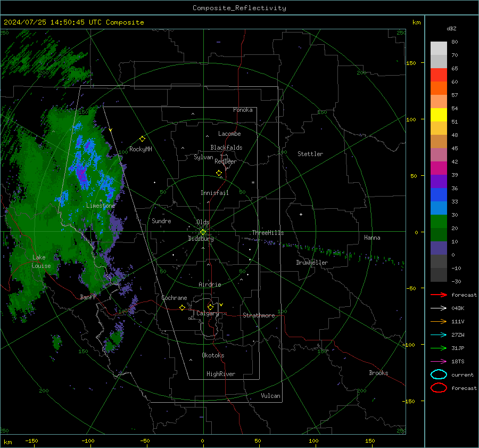Click the Sundre city label

pos(161,221)
